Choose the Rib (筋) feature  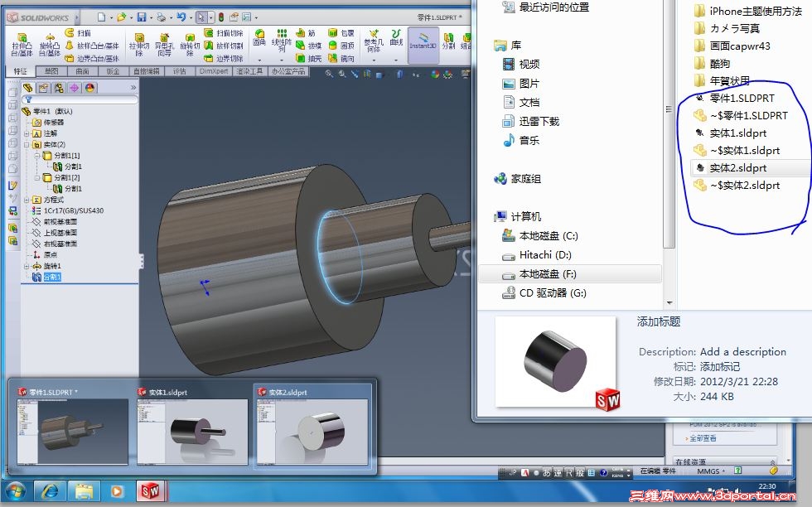pyautogui.click(x=306, y=33)
